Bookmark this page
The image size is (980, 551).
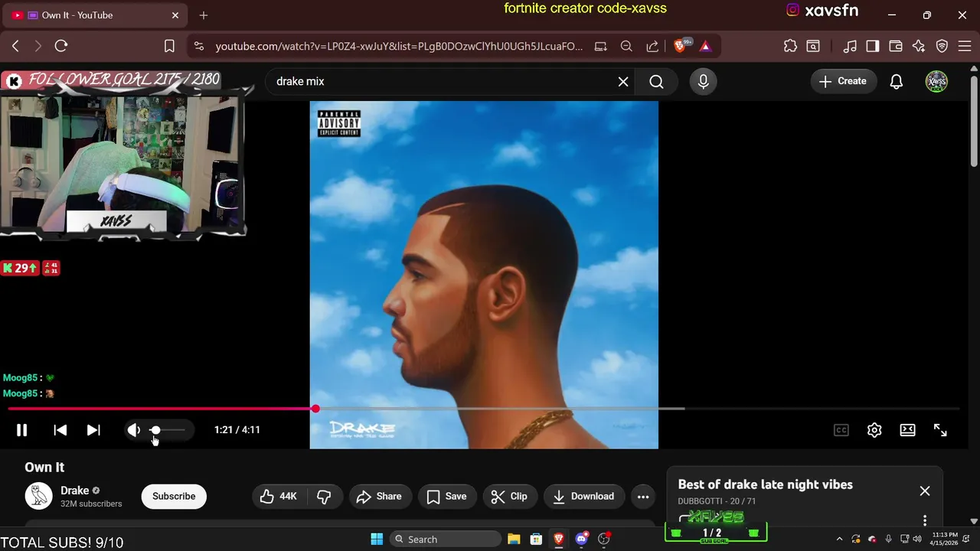pos(169,46)
